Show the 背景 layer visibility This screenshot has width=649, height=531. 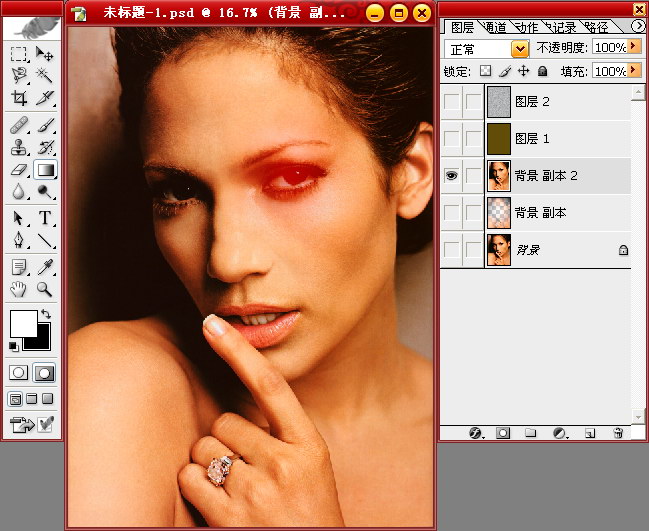[451, 250]
